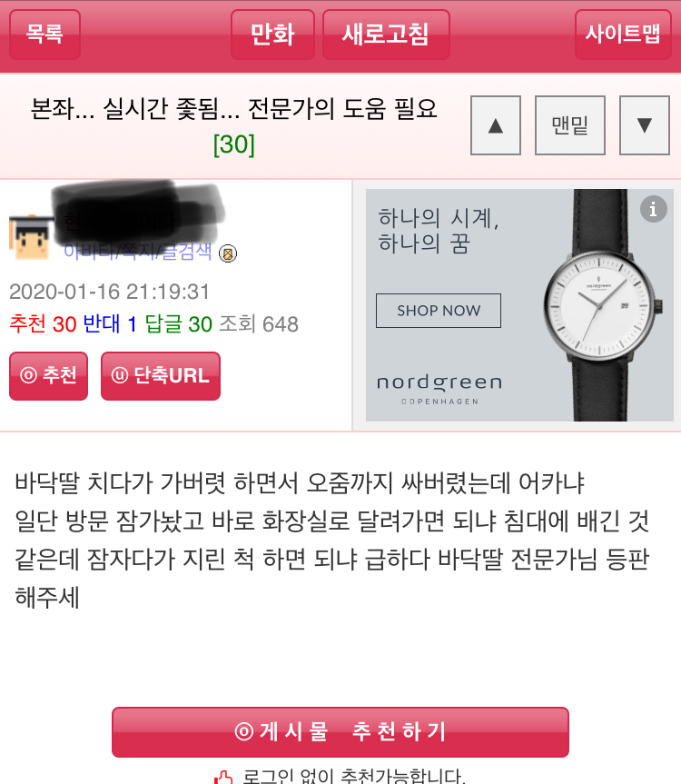Click the post title text

(x=234, y=108)
